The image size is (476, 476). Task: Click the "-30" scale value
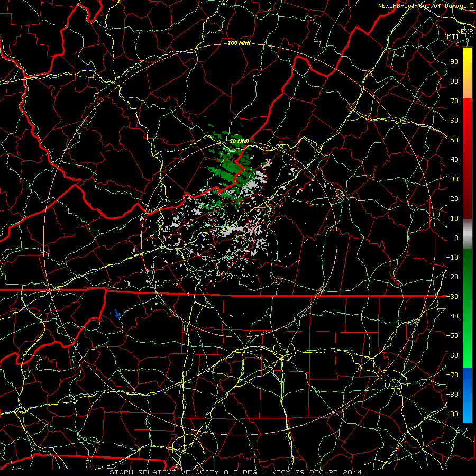[452, 297]
